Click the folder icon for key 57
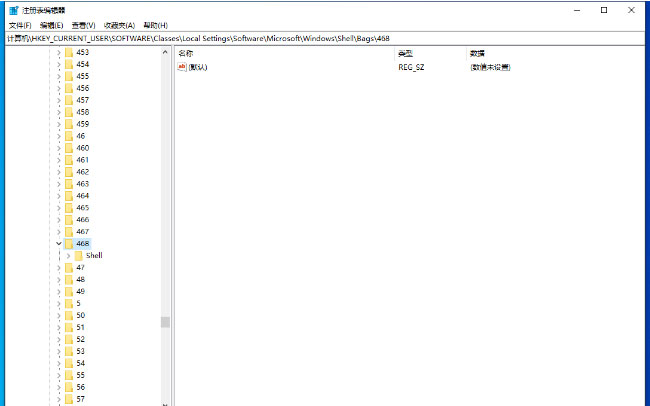 tap(68, 399)
